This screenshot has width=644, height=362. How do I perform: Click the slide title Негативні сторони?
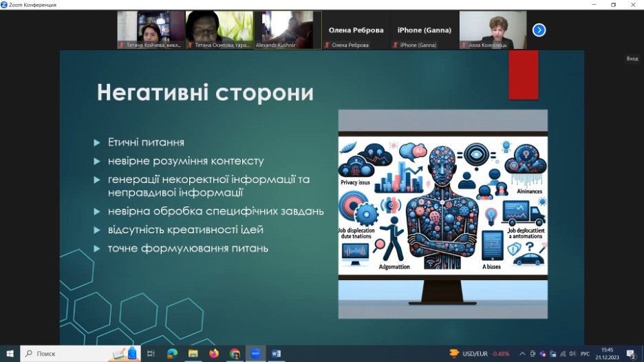(x=205, y=92)
